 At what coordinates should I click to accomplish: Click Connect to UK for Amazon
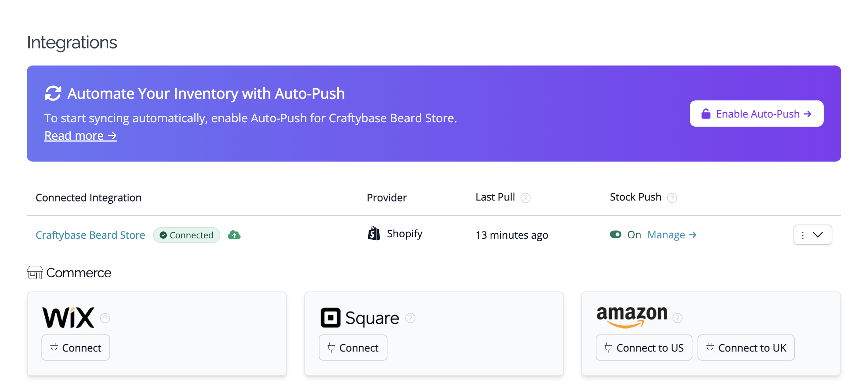(x=746, y=348)
